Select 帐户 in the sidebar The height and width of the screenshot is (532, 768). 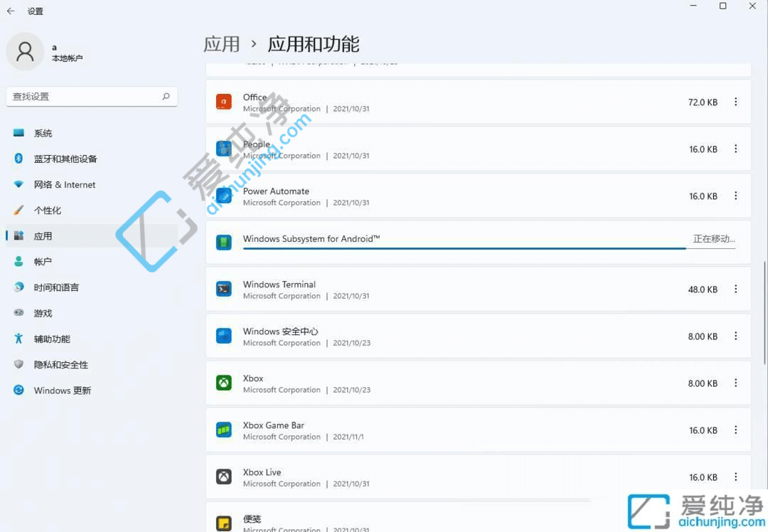tap(92, 262)
